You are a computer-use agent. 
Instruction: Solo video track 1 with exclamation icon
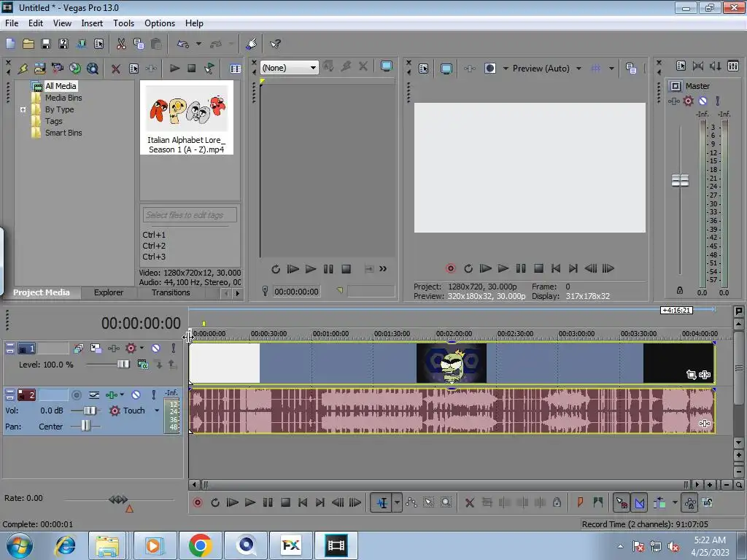pyautogui.click(x=173, y=349)
